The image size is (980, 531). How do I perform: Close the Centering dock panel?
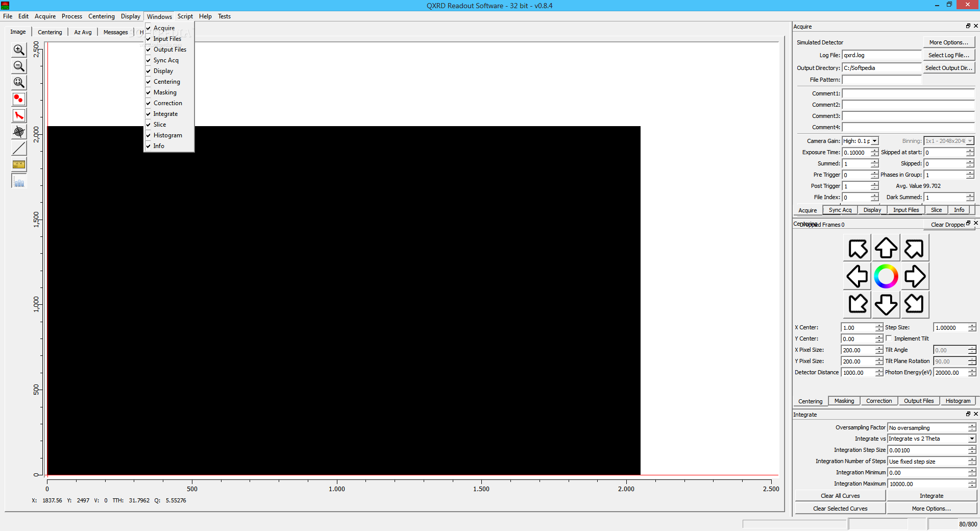coord(976,223)
